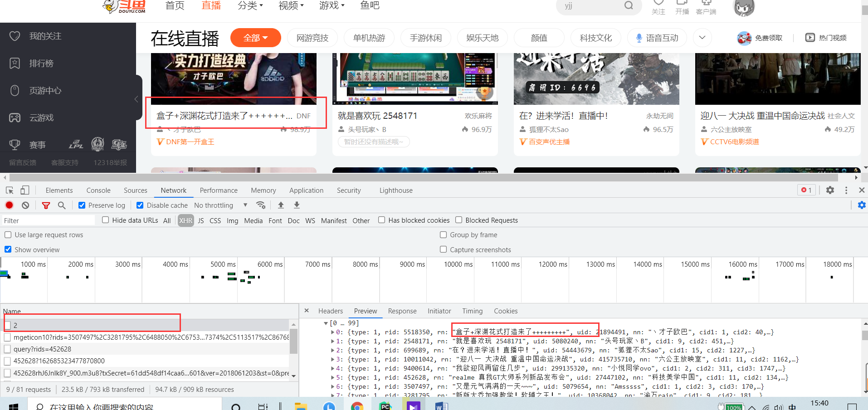Open the Timing tab
Screen dimensions: 868x410
(x=473, y=311)
